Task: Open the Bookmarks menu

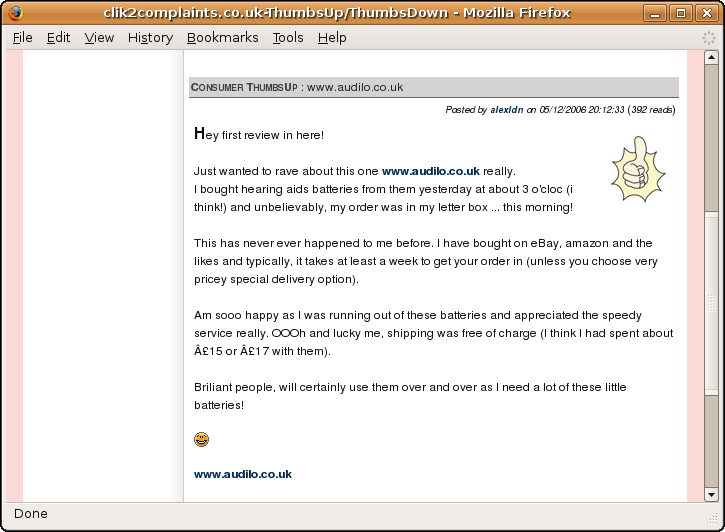Action: (x=222, y=37)
